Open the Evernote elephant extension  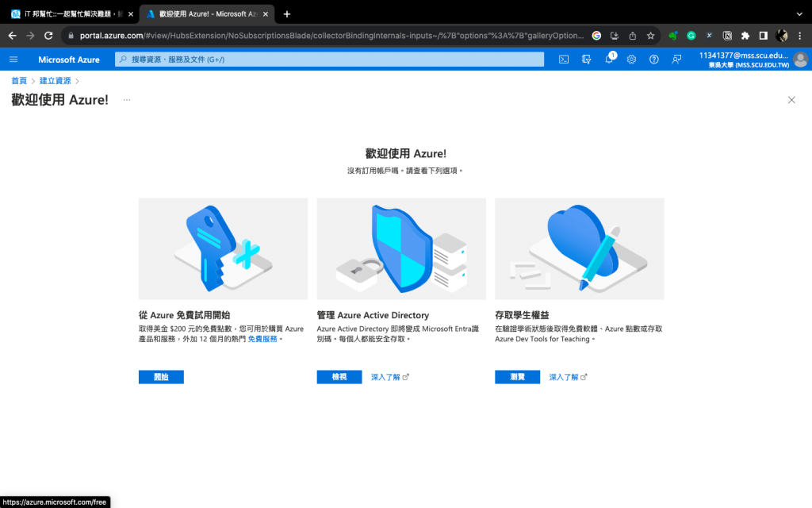click(672, 36)
